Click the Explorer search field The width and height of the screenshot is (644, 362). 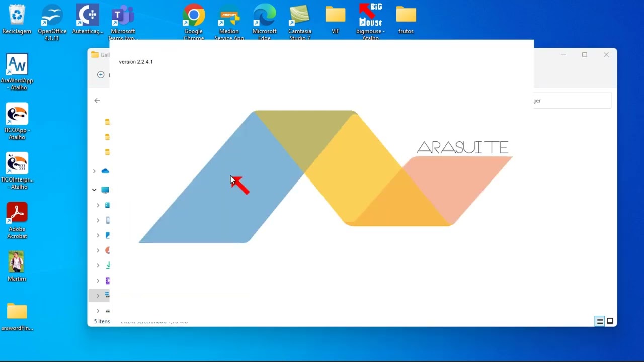click(x=573, y=101)
